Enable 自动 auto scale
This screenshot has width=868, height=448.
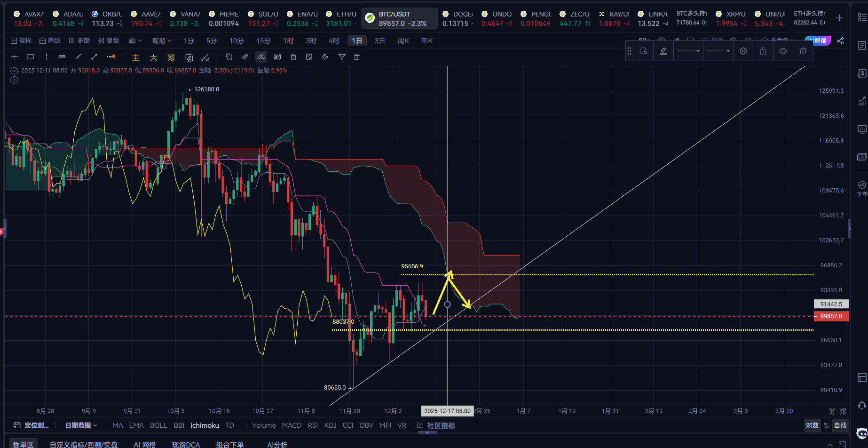840,425
